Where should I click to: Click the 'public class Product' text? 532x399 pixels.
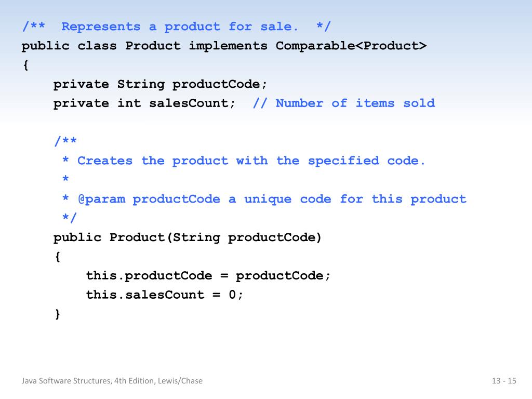[x=101, y=46]
